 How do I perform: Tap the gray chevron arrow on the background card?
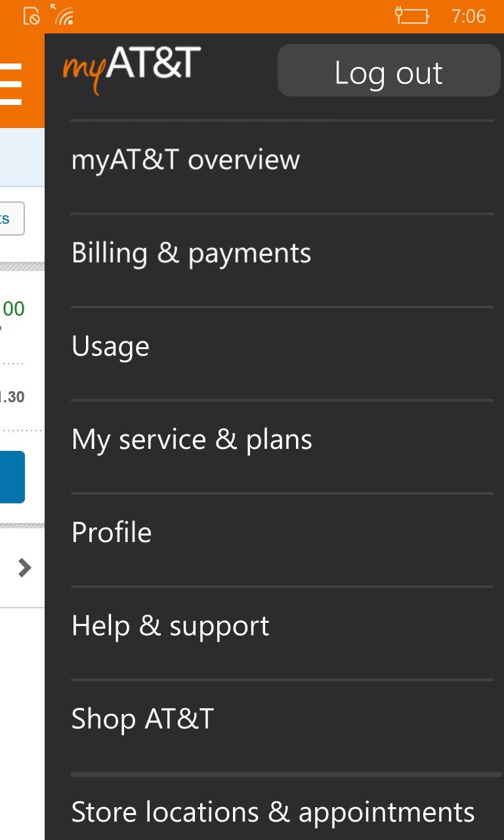pyautogui.click(x=24, y=567)
